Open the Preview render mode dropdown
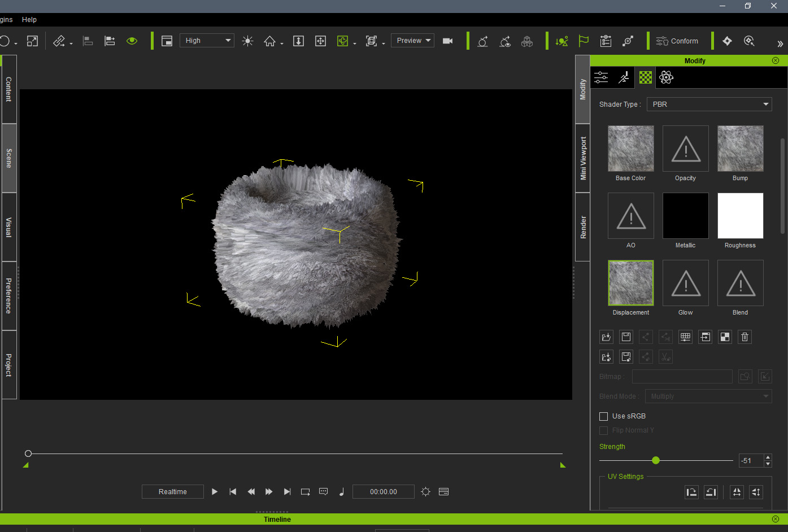The height and width of the screenshot is (532, 788). (412, 41)
